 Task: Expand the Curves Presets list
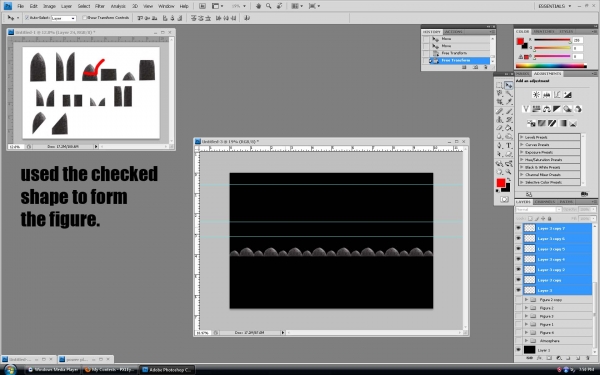522,145
